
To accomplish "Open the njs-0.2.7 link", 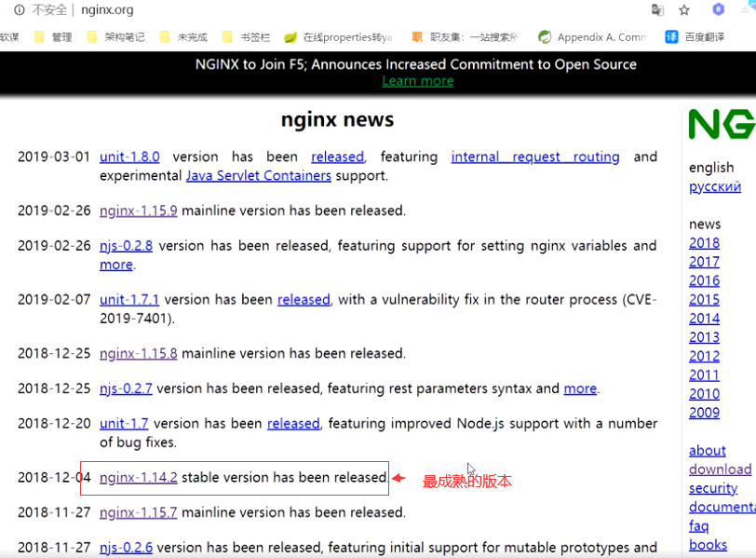I will (x=127, y=388).
